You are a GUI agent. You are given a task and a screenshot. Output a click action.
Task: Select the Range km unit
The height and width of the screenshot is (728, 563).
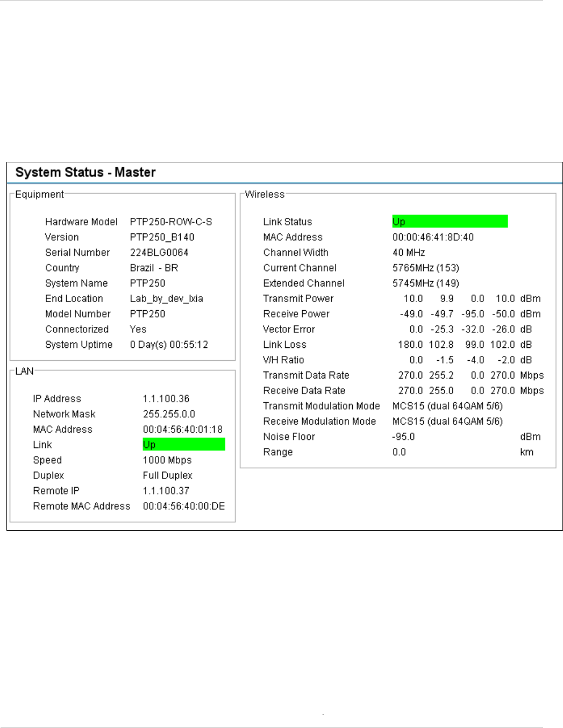[527, 452]
